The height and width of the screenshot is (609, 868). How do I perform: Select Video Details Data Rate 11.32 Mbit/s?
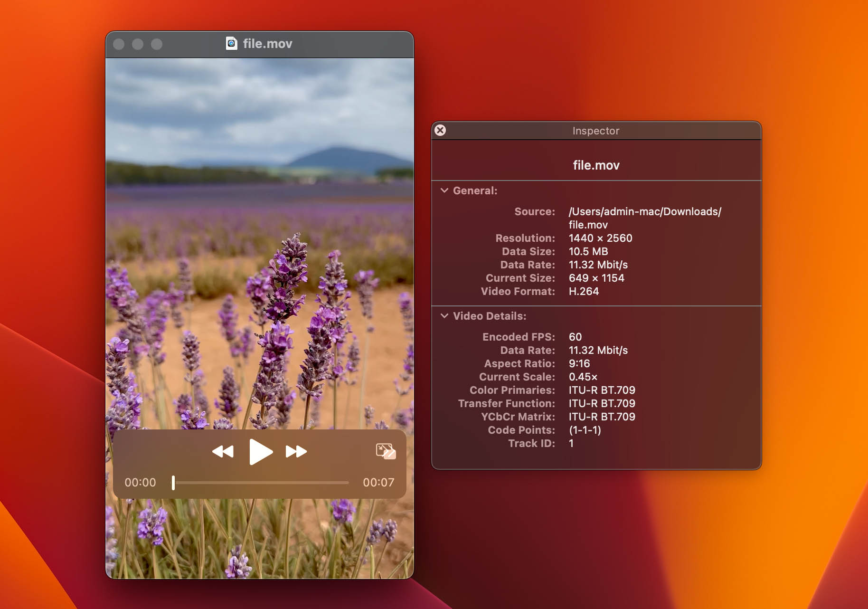pyautogui.click(x=598, y=350)
